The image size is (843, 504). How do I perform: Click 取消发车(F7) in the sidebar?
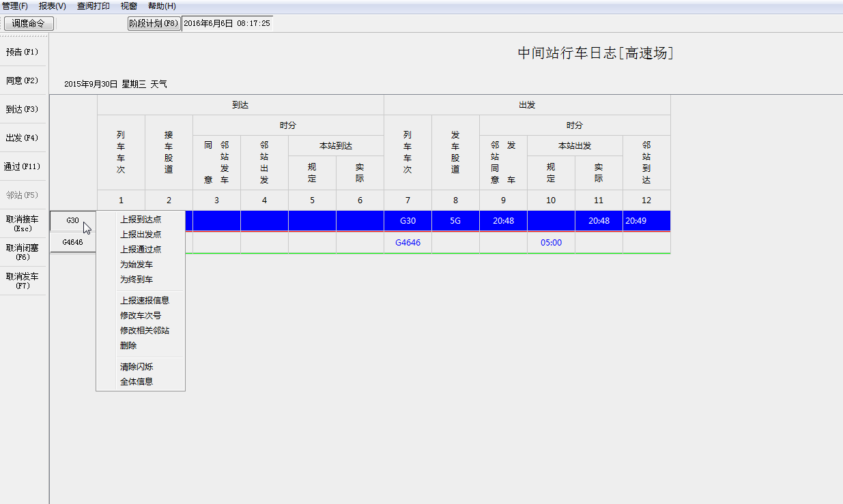point(23,280)
